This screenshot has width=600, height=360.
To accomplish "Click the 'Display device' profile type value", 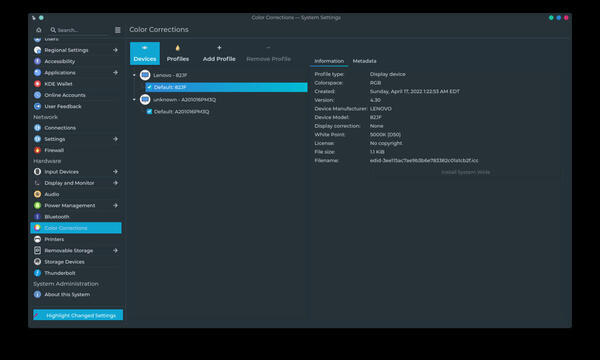I will pos(388,74).
